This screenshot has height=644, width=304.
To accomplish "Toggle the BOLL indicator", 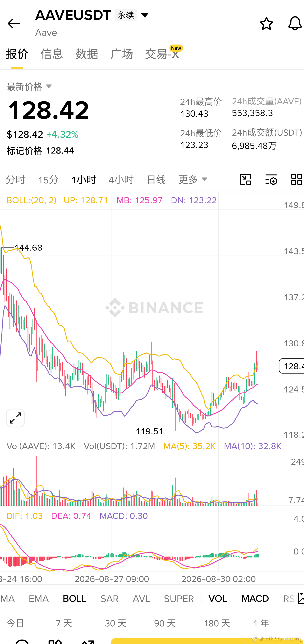I will [75, 599].
